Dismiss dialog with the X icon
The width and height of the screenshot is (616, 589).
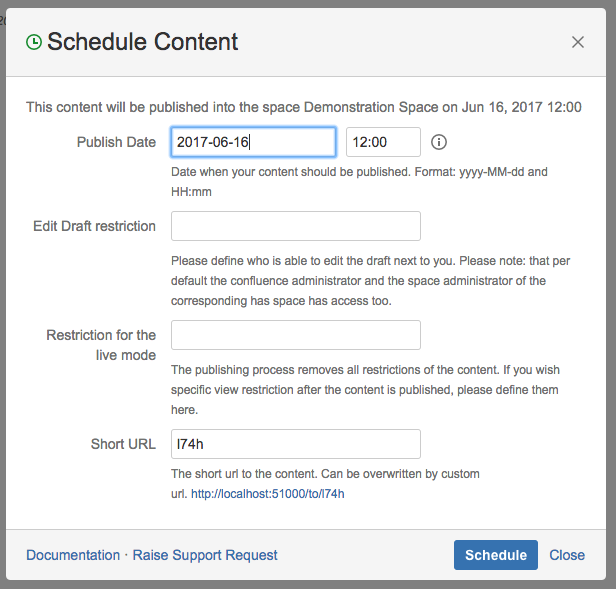click(578, 42)
